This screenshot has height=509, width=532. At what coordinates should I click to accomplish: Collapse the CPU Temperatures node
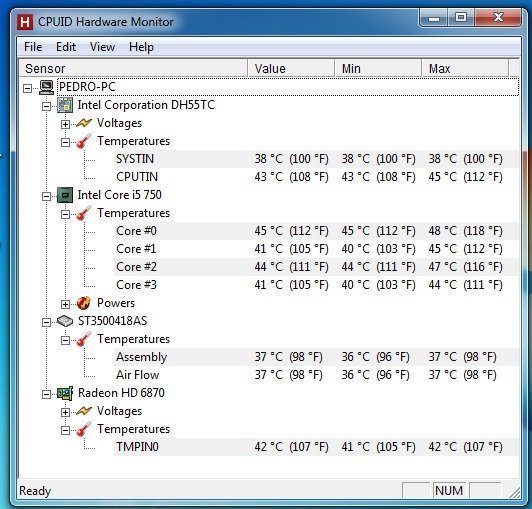coord(65,214)
